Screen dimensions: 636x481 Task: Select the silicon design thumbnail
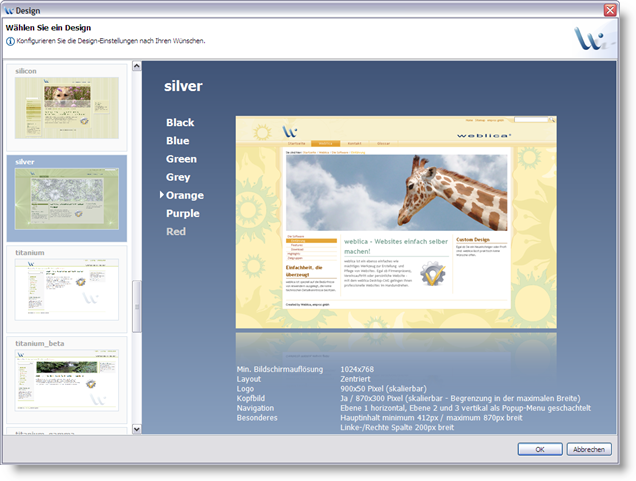tap(67, 108)
